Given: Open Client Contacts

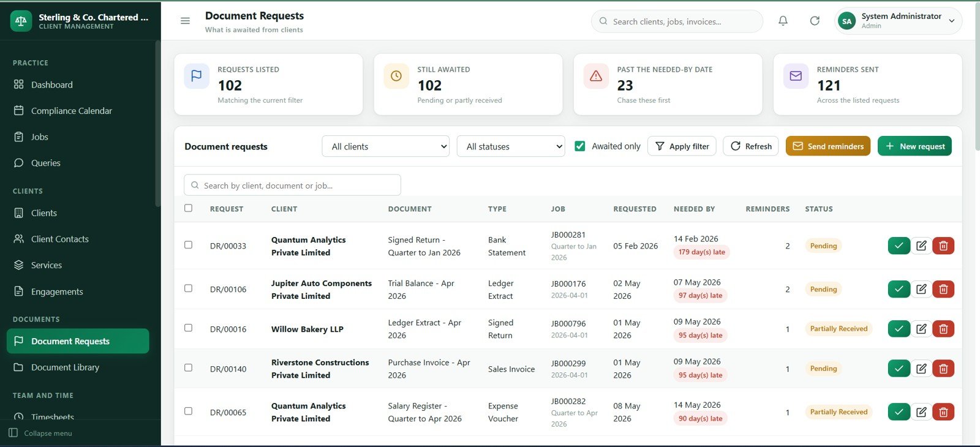Looking at the screenshot, I should click(78, 239).
